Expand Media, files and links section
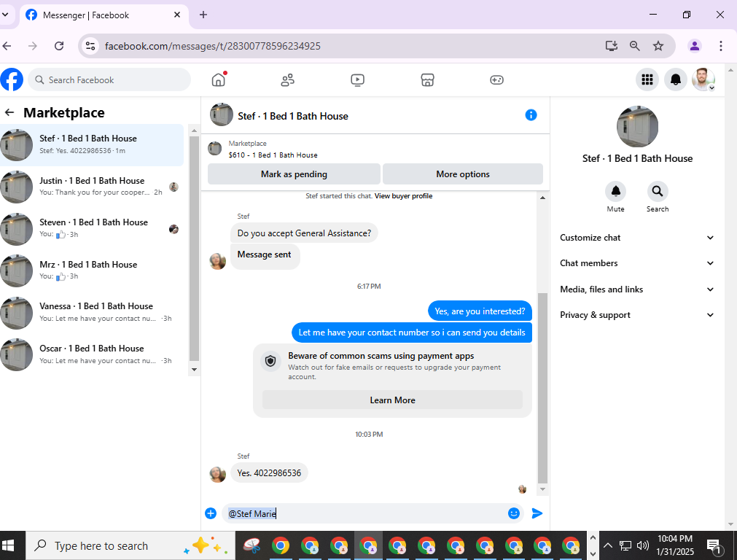 click(637, 289)
